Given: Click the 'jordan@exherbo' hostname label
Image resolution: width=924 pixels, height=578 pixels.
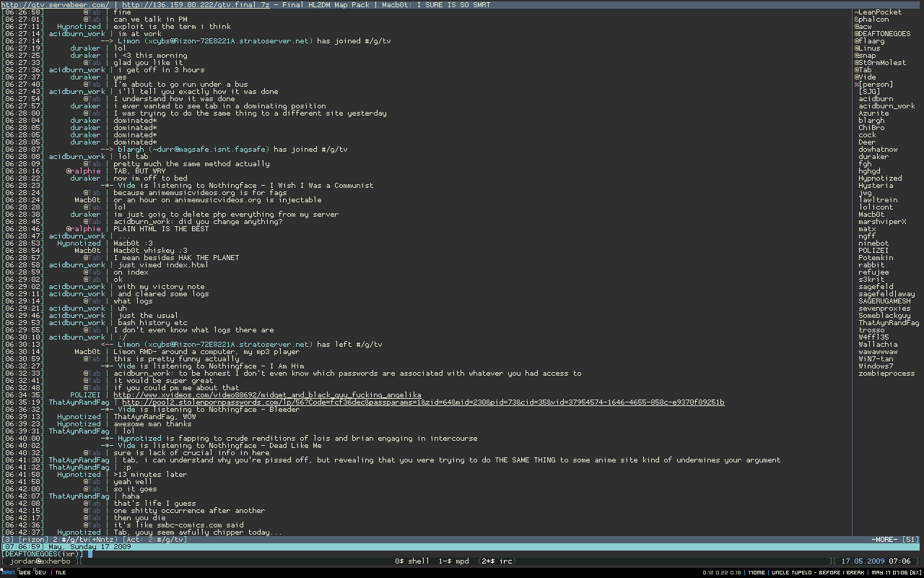Looking at the screenshot, I should [40, 561].
